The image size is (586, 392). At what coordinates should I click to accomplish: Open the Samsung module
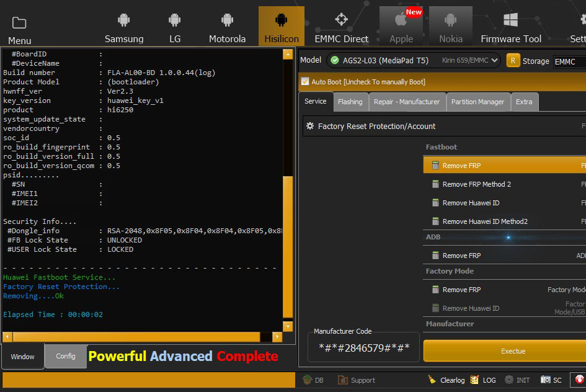click(124, 28)
